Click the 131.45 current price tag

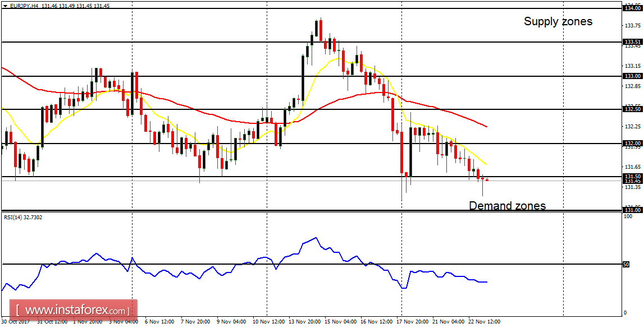(633, 181)
